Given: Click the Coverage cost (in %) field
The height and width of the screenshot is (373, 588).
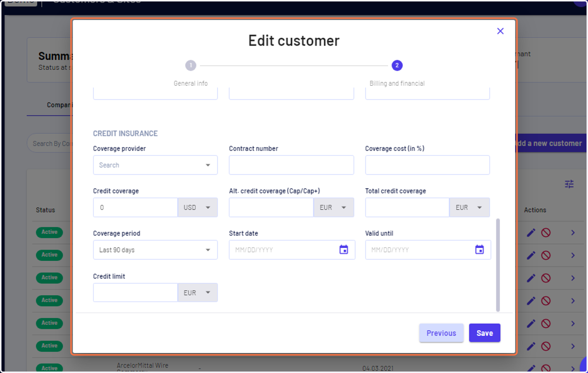Looking at the screenshot, I should [x=427, y=165].
